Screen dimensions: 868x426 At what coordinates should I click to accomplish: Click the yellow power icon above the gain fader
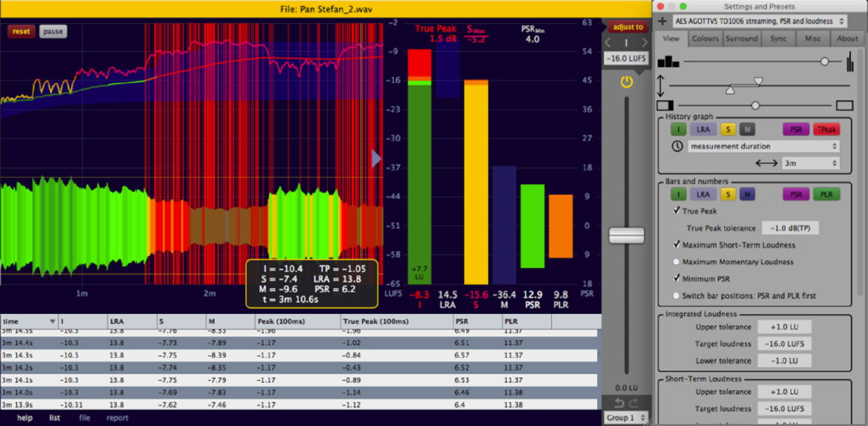click(626, 82)
